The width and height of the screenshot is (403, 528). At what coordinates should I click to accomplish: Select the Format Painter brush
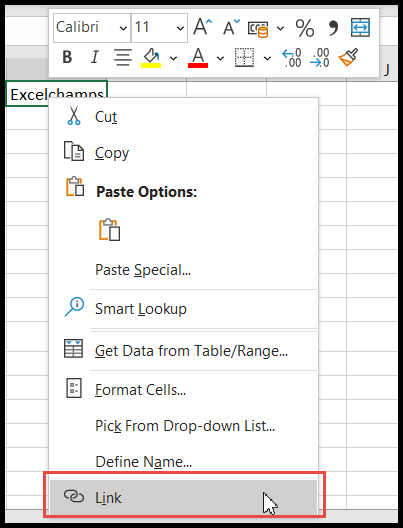tap(348, 58)
